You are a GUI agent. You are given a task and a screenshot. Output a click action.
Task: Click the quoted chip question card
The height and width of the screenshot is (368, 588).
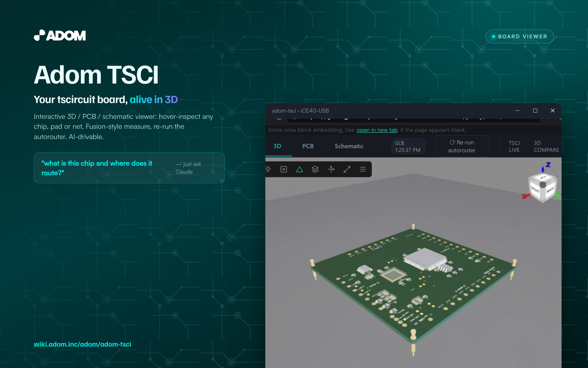point(129,168)
